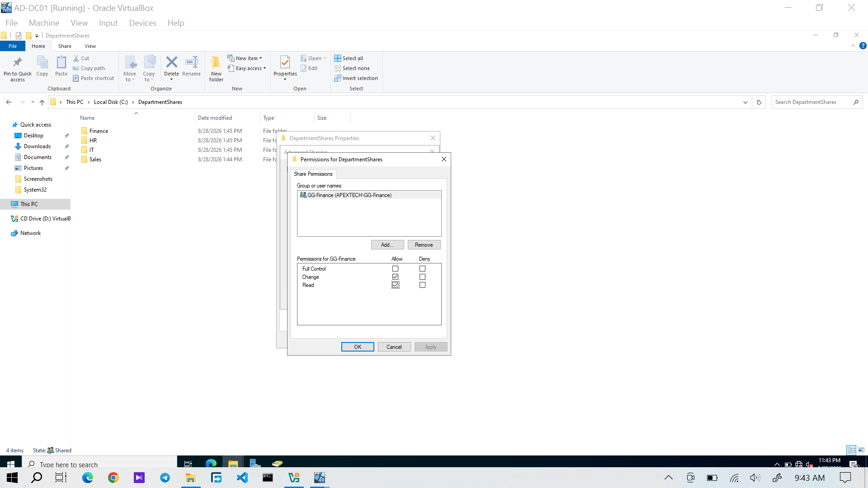Screen dimensions: 868x488
Task: Open VirtualBox Machine menu
Action: coord(44,23)
